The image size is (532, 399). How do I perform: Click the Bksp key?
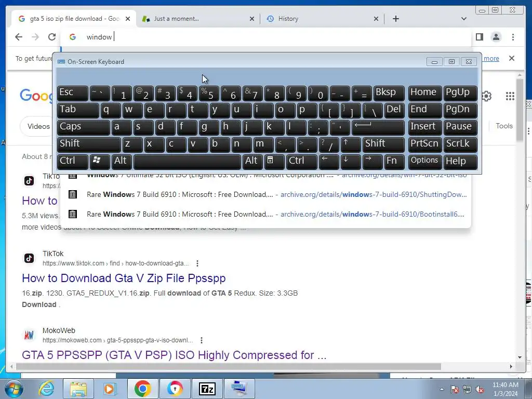click(x=389, y=94)
